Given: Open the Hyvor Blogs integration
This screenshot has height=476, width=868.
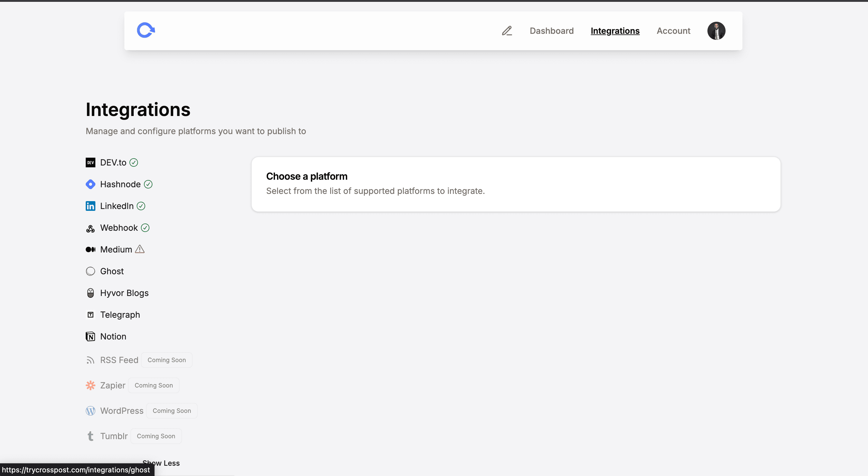Looking at the screenshot, I should (124, 293).
